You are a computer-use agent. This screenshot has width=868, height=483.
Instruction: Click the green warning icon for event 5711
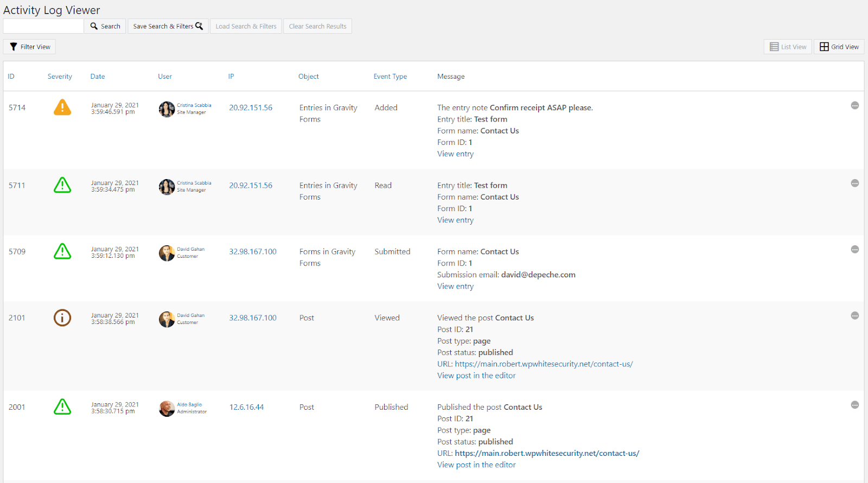click(62, 185)
